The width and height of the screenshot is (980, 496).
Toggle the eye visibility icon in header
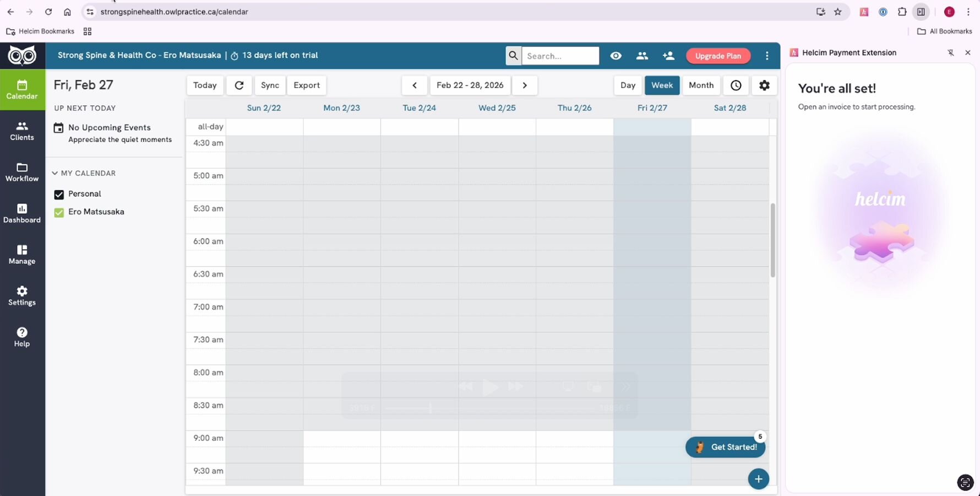point(616,56)
